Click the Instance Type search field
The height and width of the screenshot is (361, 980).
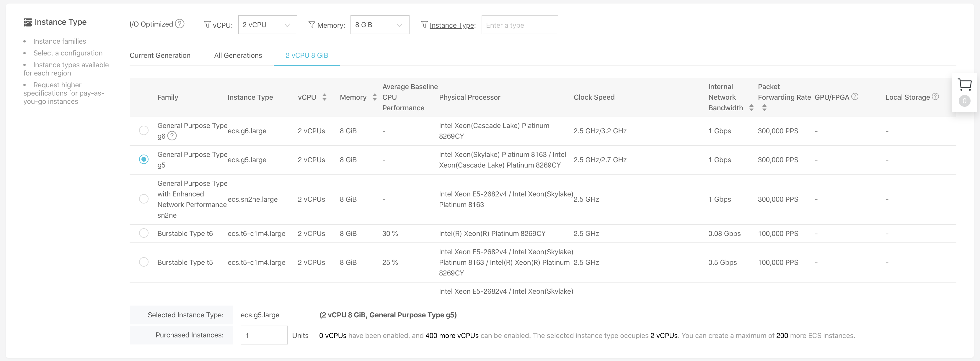[x=519, y=25]
